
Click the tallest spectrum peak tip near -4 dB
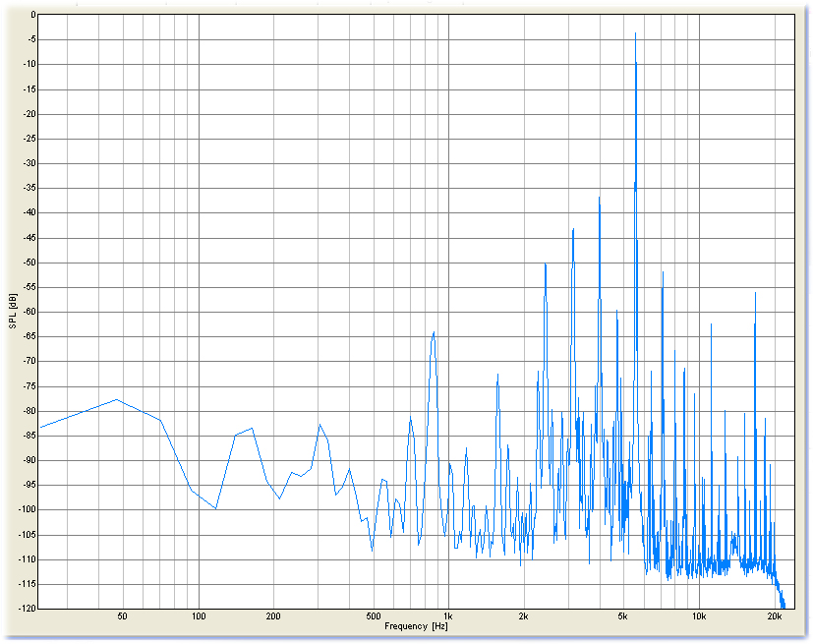pos(635,33)
